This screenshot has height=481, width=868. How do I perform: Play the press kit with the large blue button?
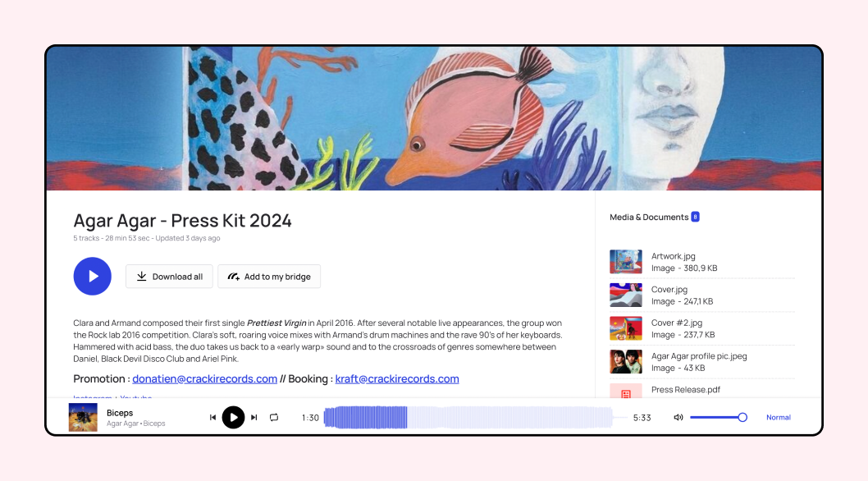coord(92,277)
